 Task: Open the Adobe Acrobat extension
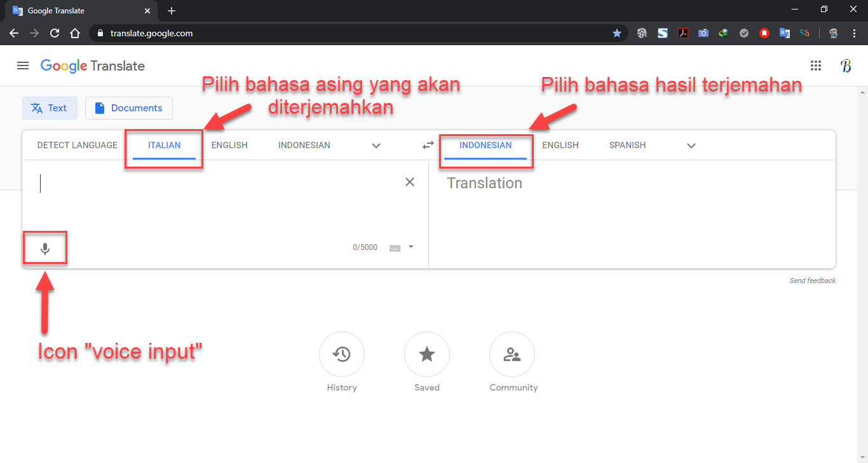tap(683, 33)
